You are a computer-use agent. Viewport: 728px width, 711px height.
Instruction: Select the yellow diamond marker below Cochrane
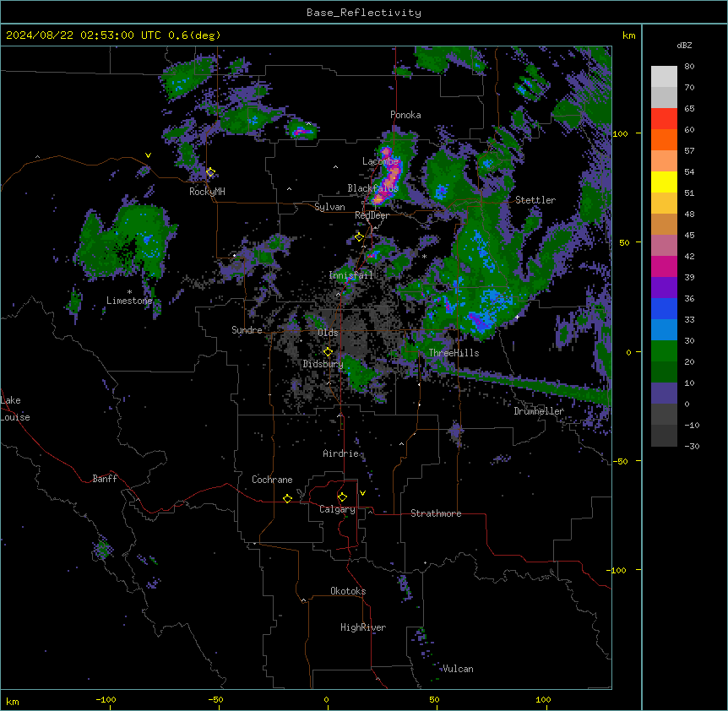coord(287,498)
